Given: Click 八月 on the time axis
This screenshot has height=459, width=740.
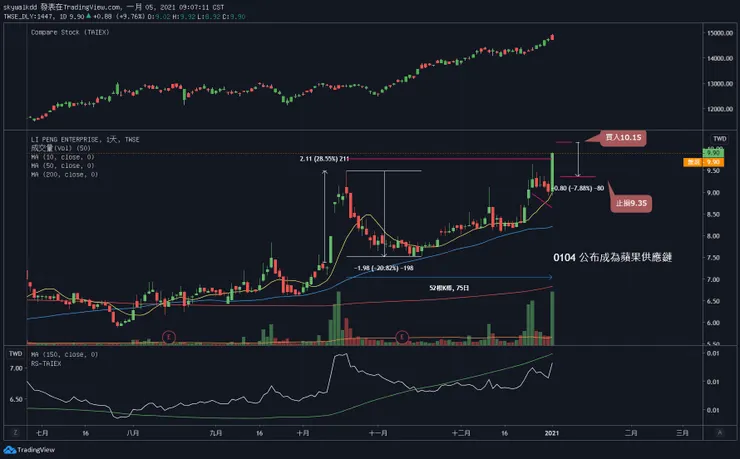Looking at the screenshot, I should pyautogui.click(x=133, y=433).
